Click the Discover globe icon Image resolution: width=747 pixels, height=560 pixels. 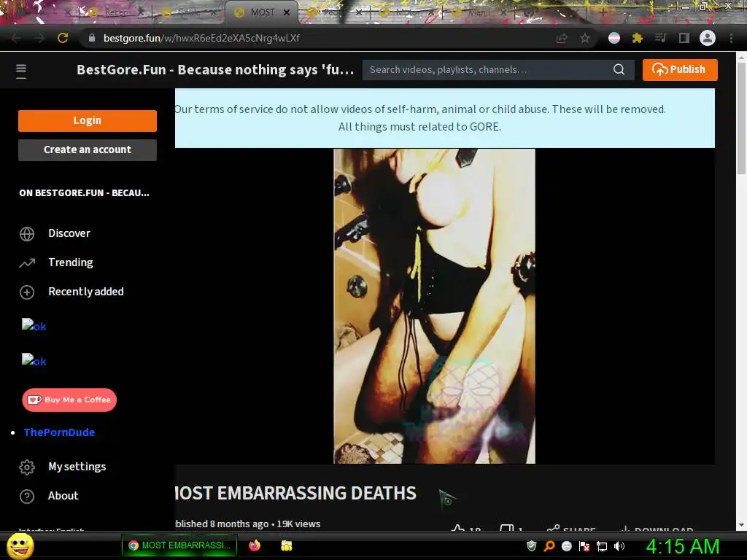pyautogui.click(x=27, y=234)
